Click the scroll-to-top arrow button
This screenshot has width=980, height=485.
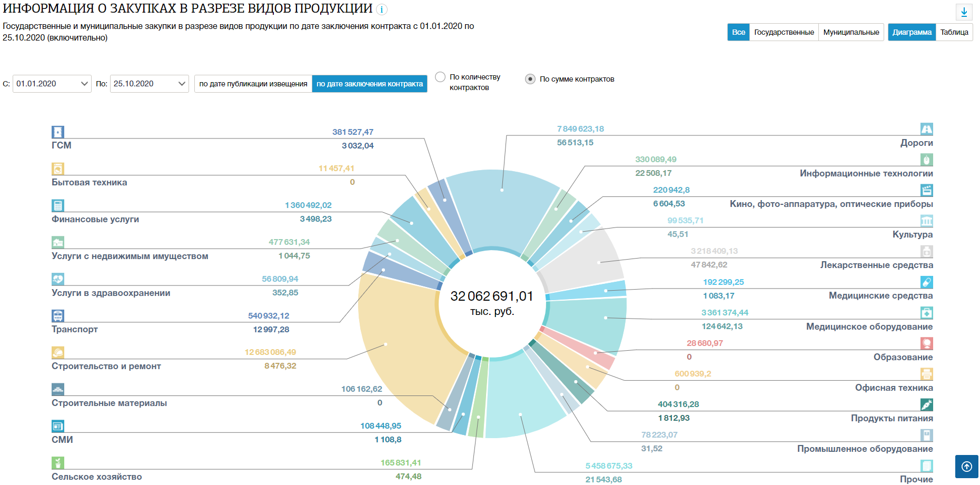pyautogui.click(x=966, y=467)
